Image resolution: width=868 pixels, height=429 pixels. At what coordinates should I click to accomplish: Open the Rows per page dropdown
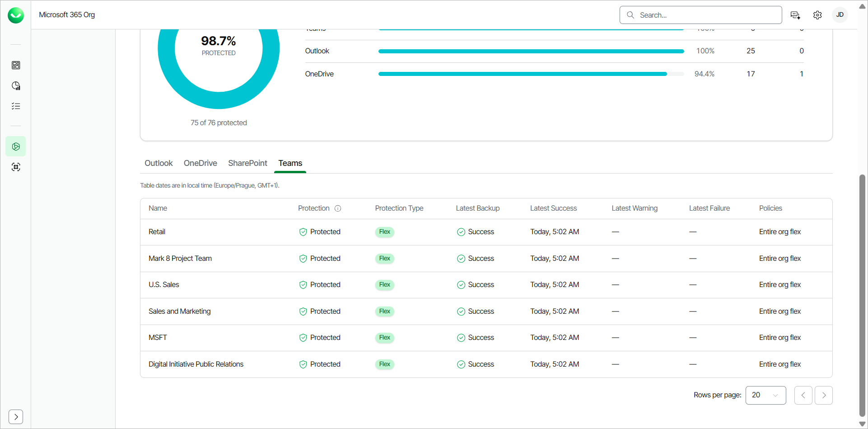[x=766, y=395]
